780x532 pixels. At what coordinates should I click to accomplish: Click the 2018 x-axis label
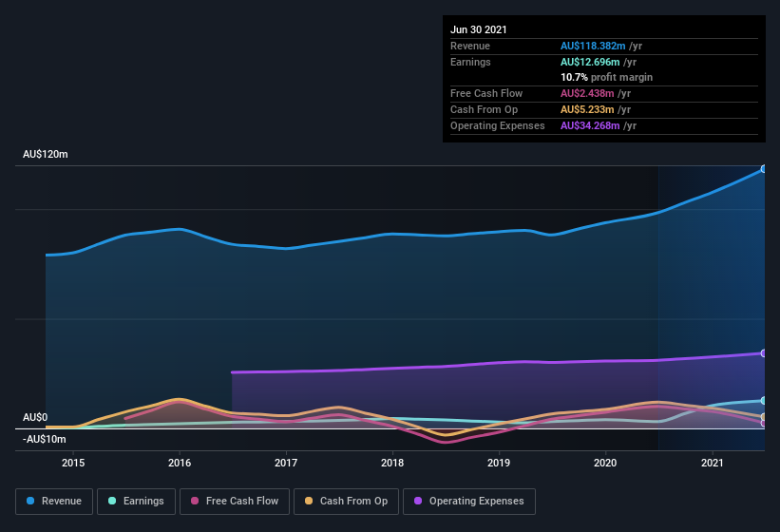[x=392, y=463]
